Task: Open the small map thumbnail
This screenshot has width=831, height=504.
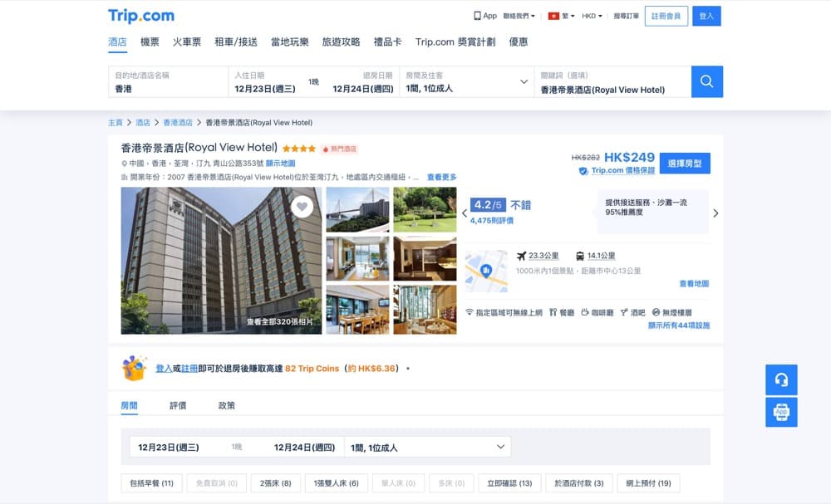Action: pos(486,271)
